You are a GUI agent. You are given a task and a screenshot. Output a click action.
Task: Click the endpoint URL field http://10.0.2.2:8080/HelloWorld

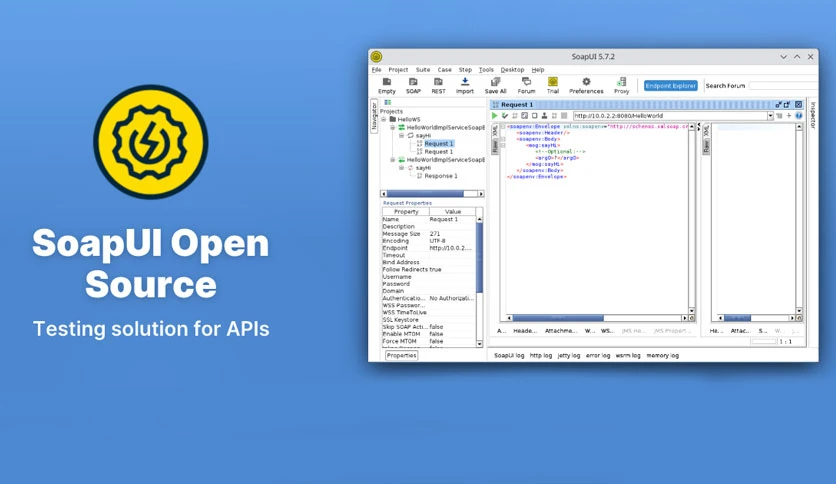[x=671, y=116]
